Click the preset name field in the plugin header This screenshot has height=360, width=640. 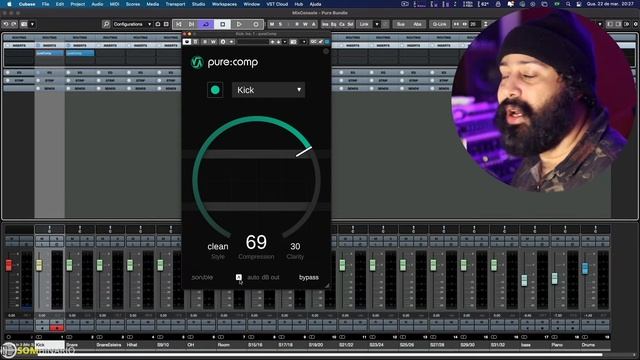[x=253, y=42]
